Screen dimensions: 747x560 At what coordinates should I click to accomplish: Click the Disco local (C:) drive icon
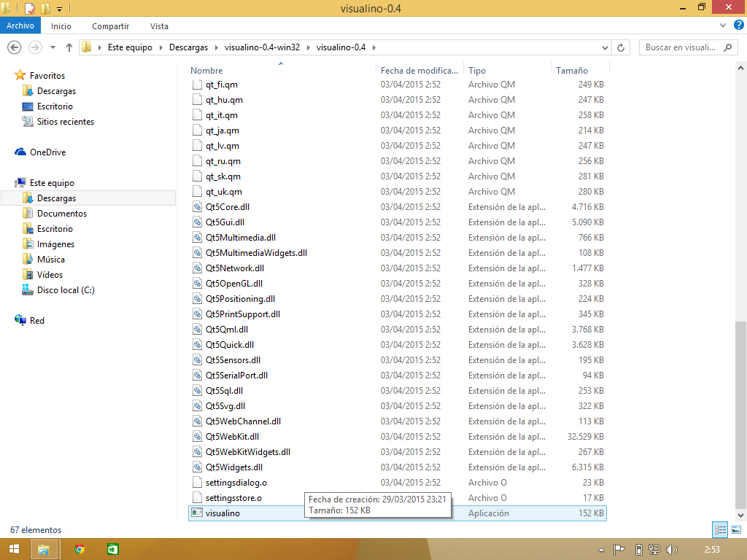28,289
